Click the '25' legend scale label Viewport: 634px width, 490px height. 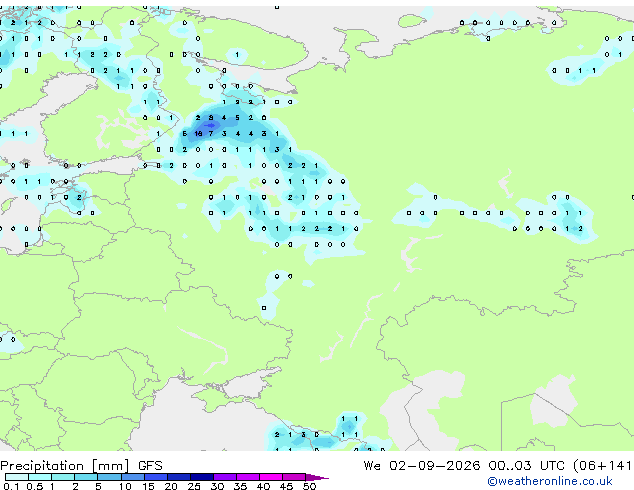pyautogui.click(x=194, y=486)
